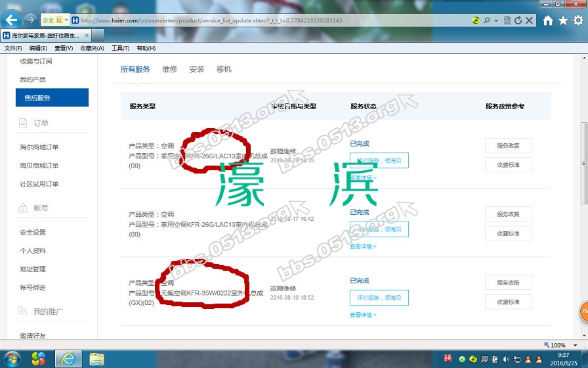Click the 服务政策 button in the first row

point(508,145)
